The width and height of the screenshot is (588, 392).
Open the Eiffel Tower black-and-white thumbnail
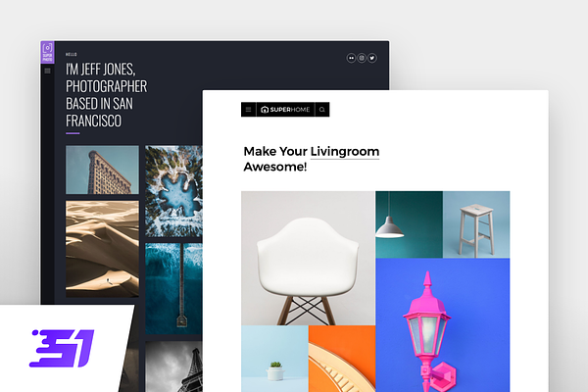(173, 367)
